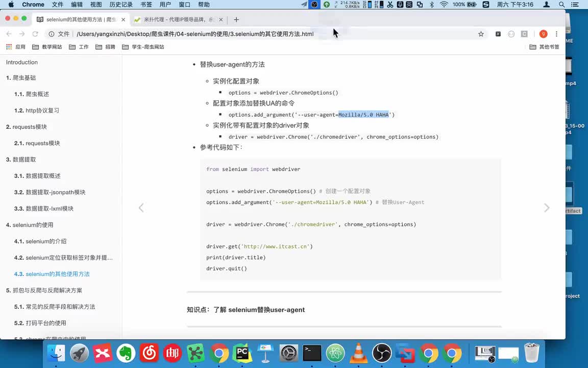
Task: Open Launchpad rocket icon in the dock
Action: [79, 353]
